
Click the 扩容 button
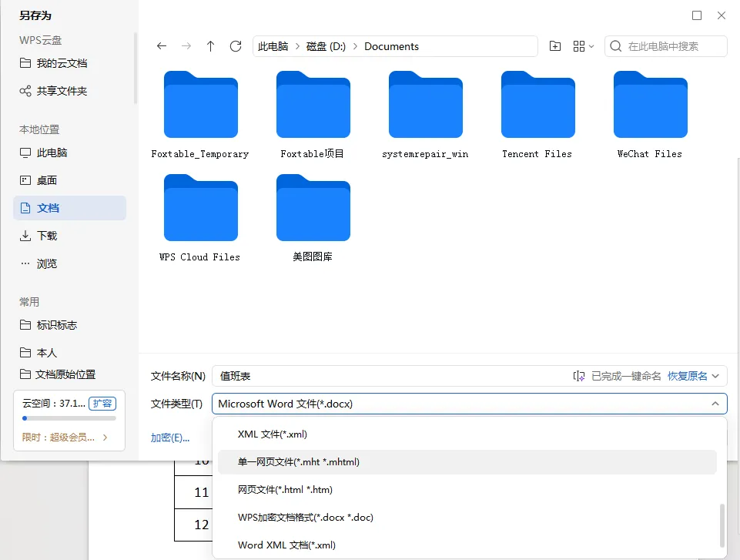(x=102, y=403)
